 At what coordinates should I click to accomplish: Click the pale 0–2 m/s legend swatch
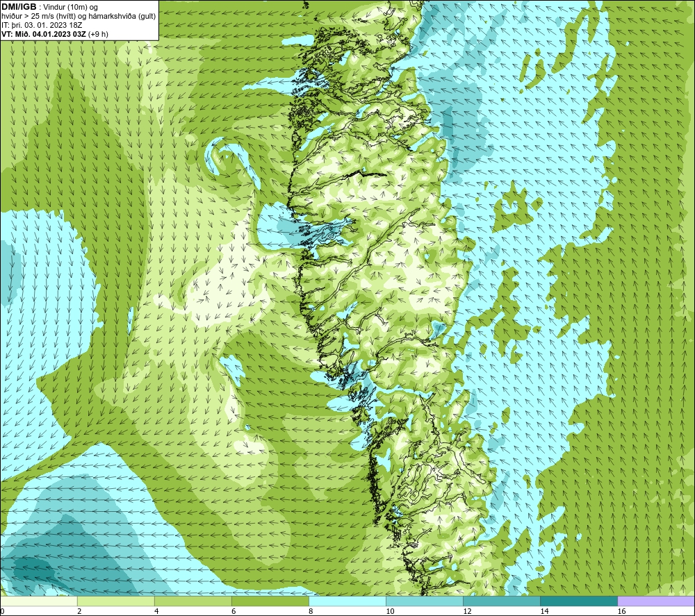coord(39,601)
